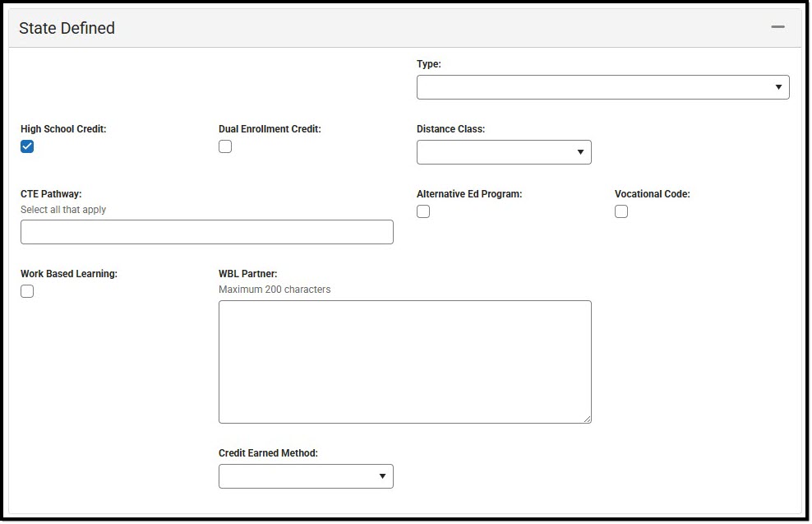Click the 'Work Based Learning:' label
Image resolution: width=812 pixels, height=524 pixels.
[69, 274]
